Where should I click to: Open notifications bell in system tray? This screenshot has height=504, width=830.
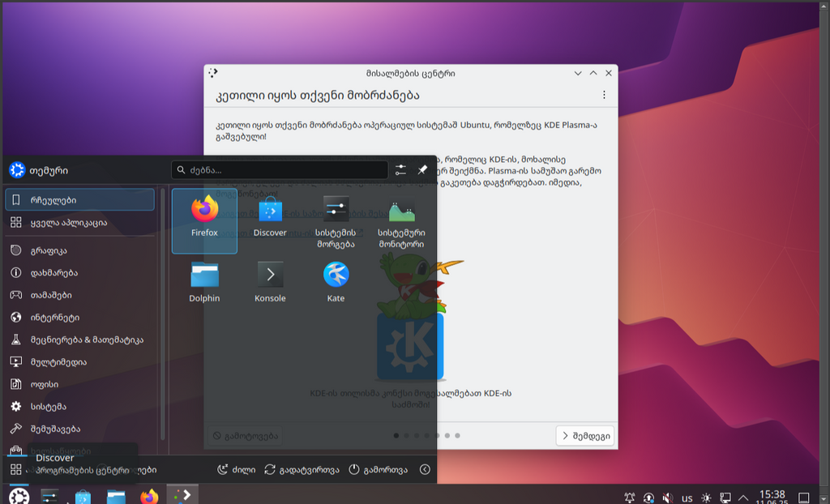(629, 498)
